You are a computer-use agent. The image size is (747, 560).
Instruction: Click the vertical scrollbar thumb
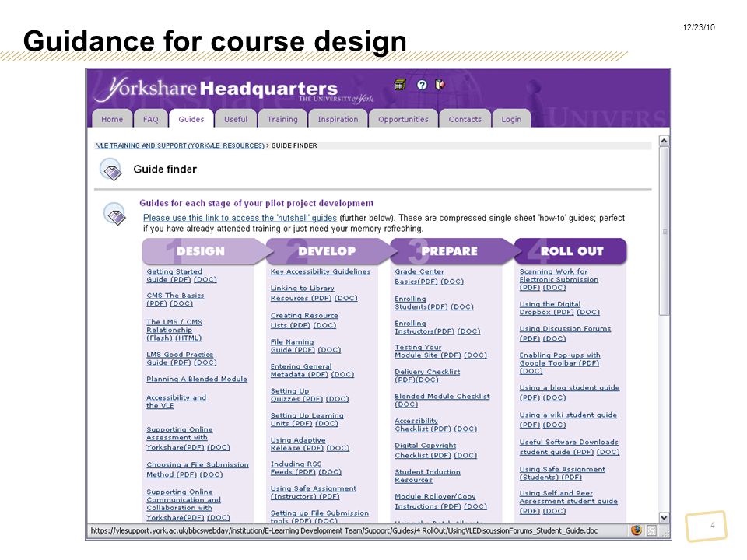[x=664, y=232]
